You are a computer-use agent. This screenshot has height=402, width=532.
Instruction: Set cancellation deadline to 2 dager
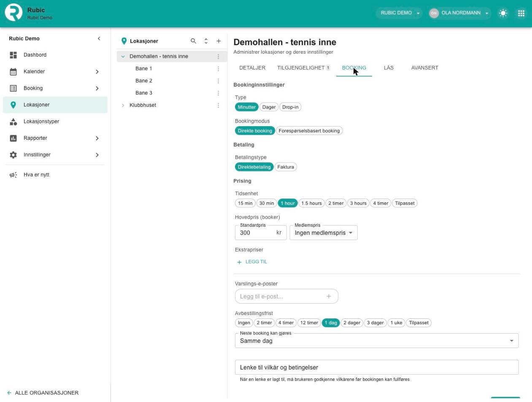[x=352, y=323]
